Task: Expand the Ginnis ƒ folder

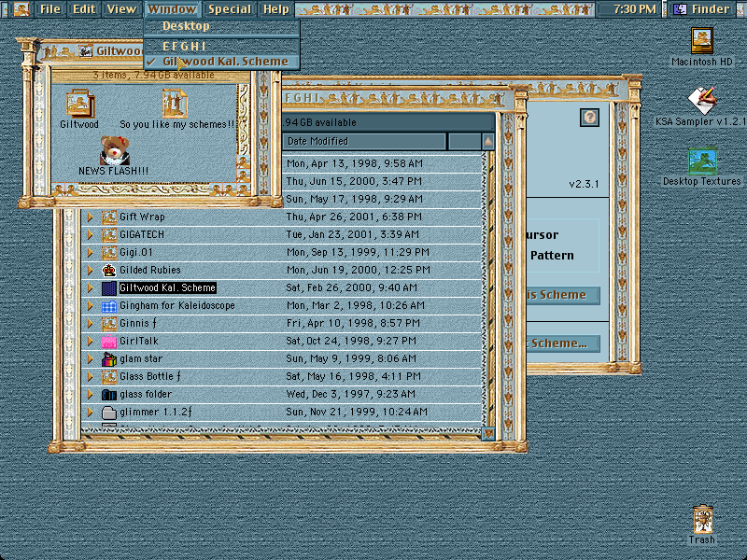Action: pos(90,324)
